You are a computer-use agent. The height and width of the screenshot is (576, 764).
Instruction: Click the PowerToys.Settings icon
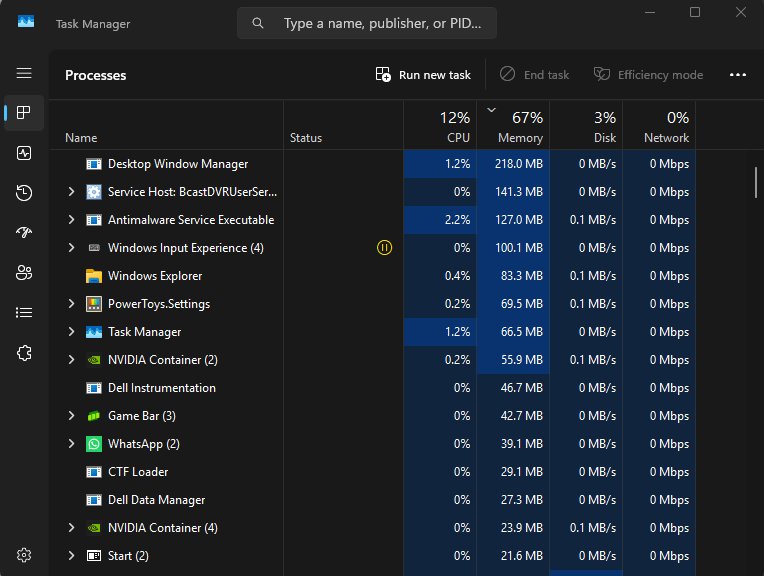[94, 304]
